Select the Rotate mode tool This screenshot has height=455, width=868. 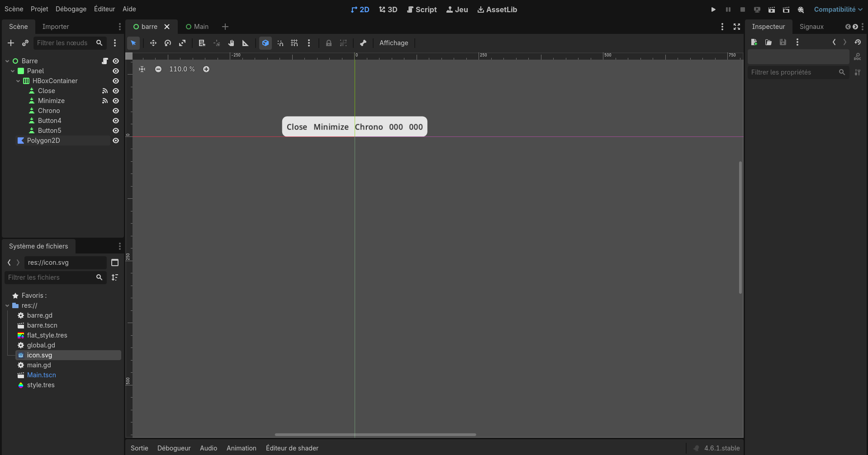168,43
